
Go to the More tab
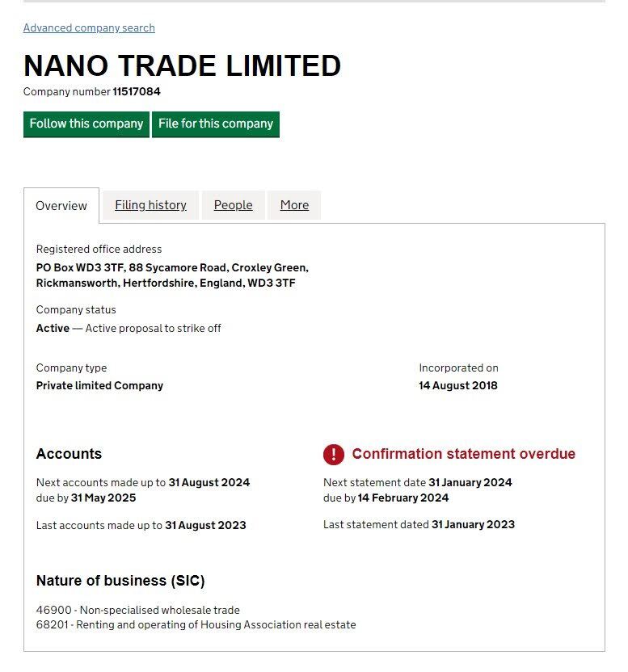tap(294, 205)
